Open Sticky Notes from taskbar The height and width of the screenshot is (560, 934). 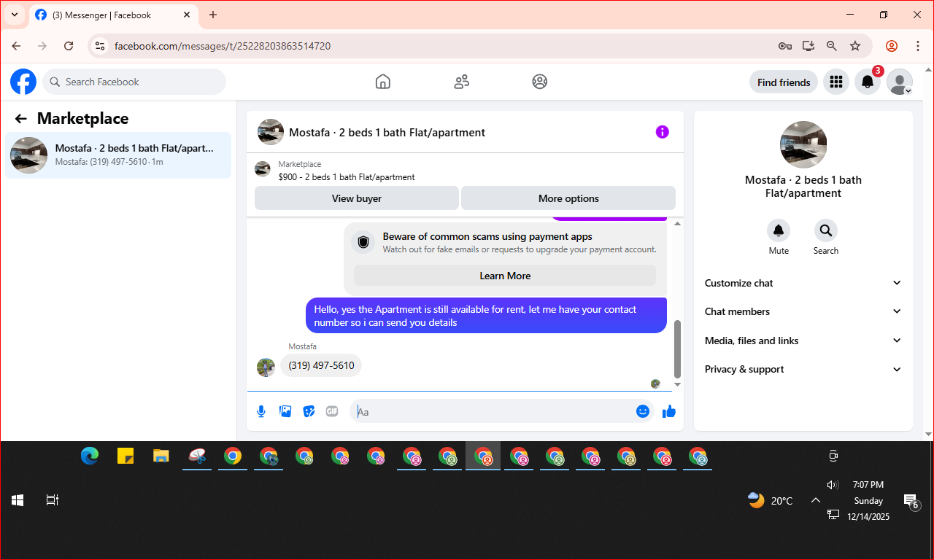coord(126,456)
